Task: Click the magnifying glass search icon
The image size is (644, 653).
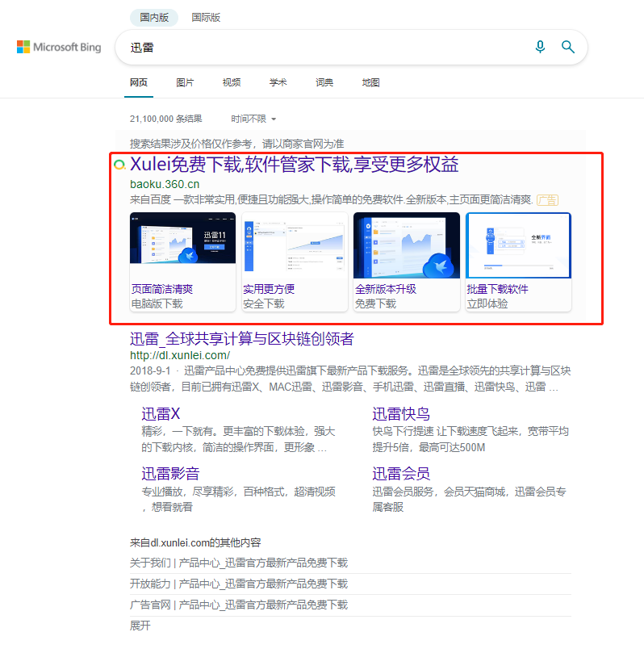Action: [568, 47]
